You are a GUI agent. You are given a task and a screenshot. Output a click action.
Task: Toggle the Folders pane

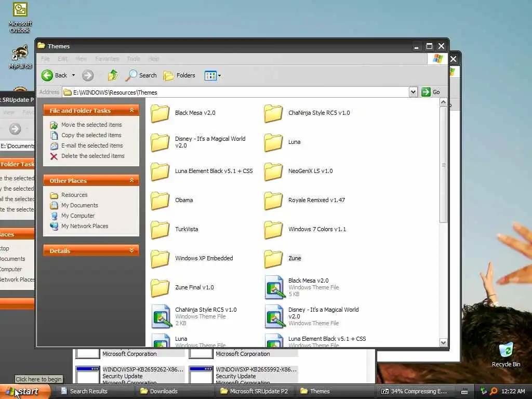179,75
